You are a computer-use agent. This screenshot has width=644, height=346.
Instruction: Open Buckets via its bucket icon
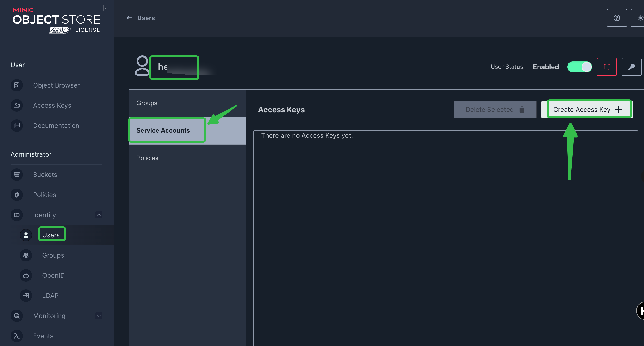coord(17,175)
